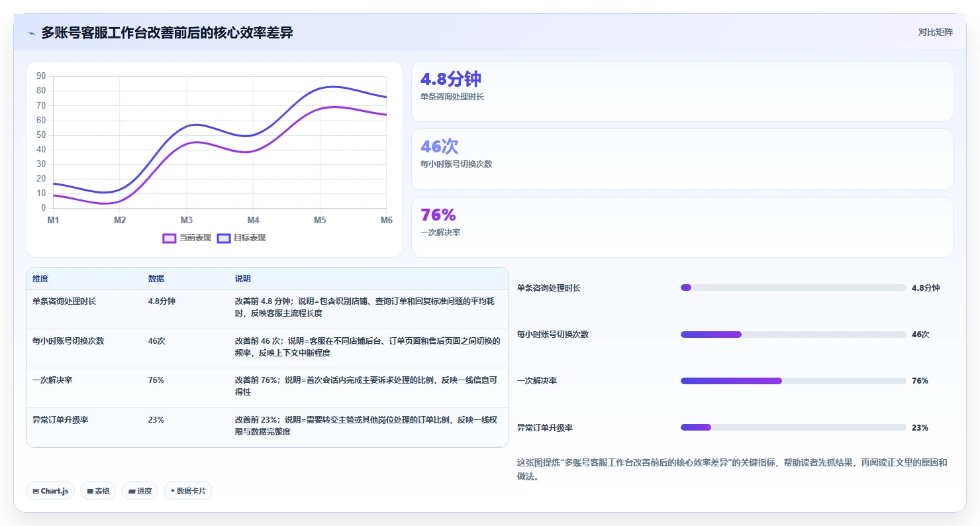Image resolution: width=980 pixels, height=526 pixels.
Task: Click the 对比矩阵 label in header
Action: (935, 32)
